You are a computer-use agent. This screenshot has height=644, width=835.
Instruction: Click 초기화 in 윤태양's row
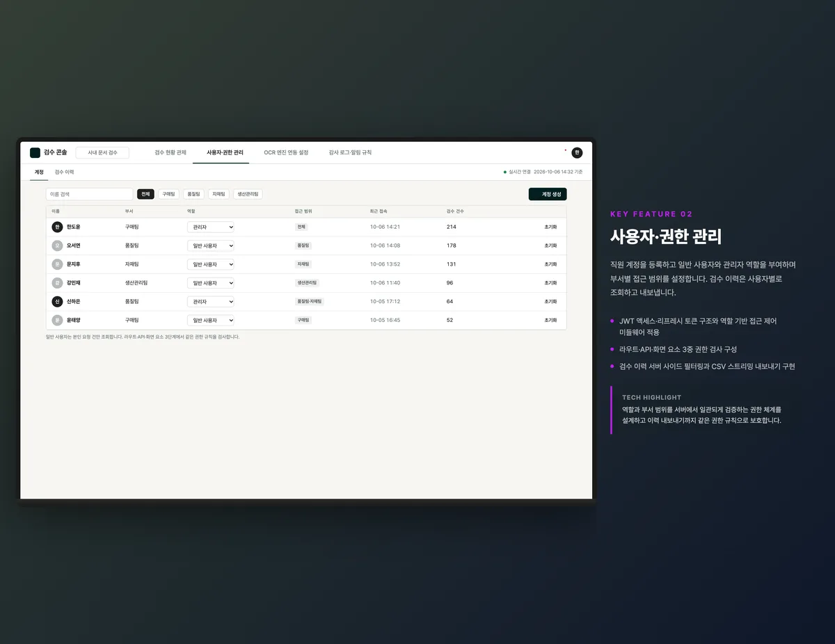[x=550, y=321]
